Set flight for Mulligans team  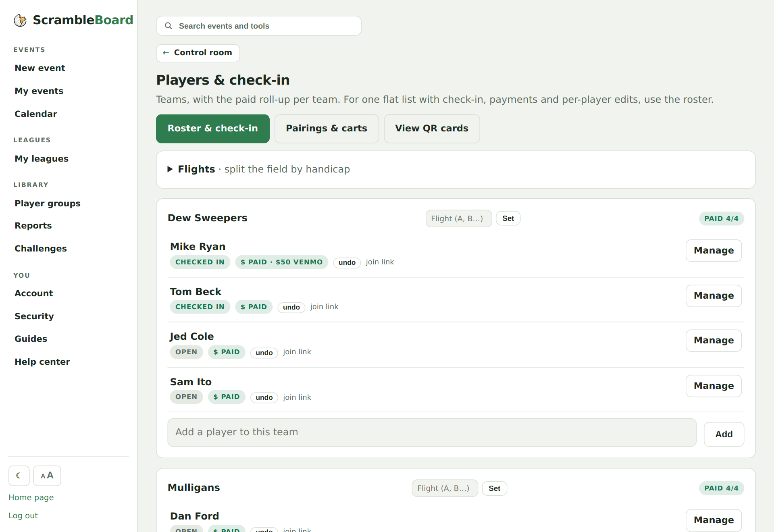click(495, 488)
